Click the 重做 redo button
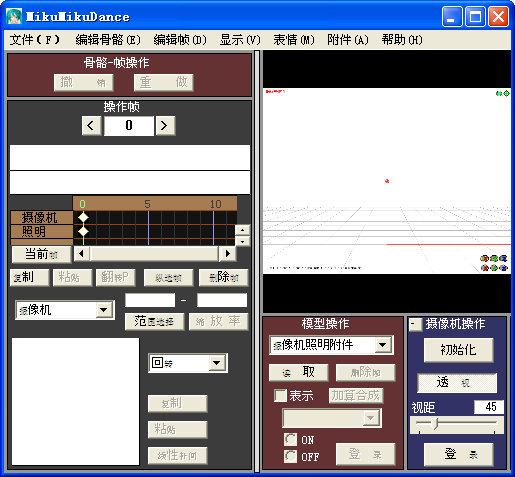The height and width of the screenshot is (477, 515). click(x=164, y=82)
